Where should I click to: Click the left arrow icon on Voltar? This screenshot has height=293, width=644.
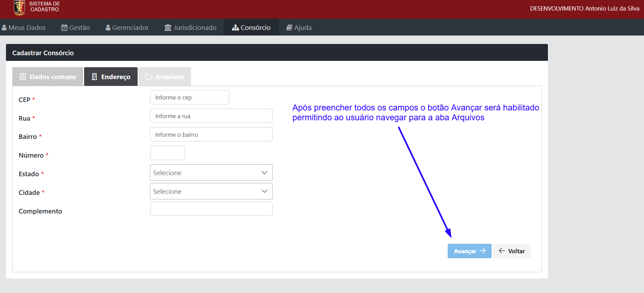502,251
